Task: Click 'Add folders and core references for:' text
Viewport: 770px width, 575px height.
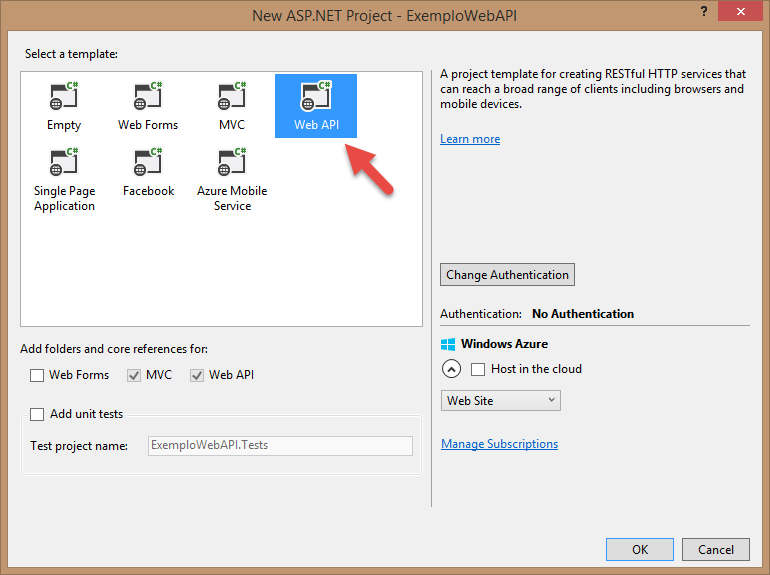Action: (x=114, y=349)
